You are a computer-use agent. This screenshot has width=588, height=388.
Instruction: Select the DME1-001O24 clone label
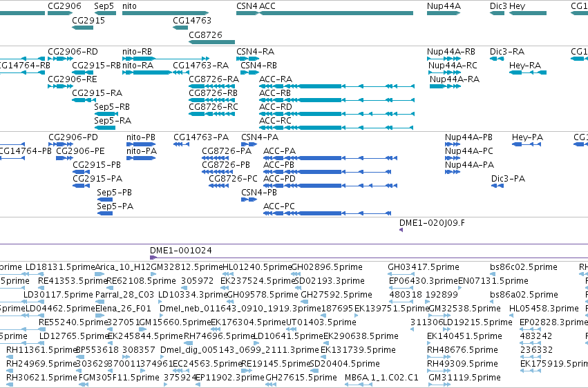[181, 250]
